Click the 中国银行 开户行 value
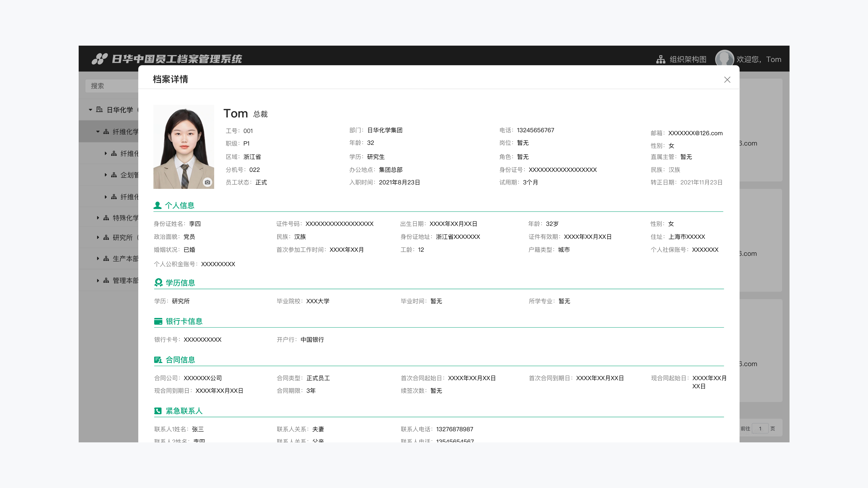The image size is (868, 488). (x=312, y=340)
